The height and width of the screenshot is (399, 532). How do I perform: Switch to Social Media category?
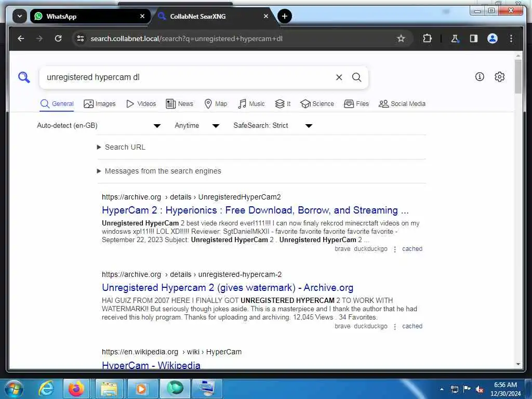click(402, 104)
